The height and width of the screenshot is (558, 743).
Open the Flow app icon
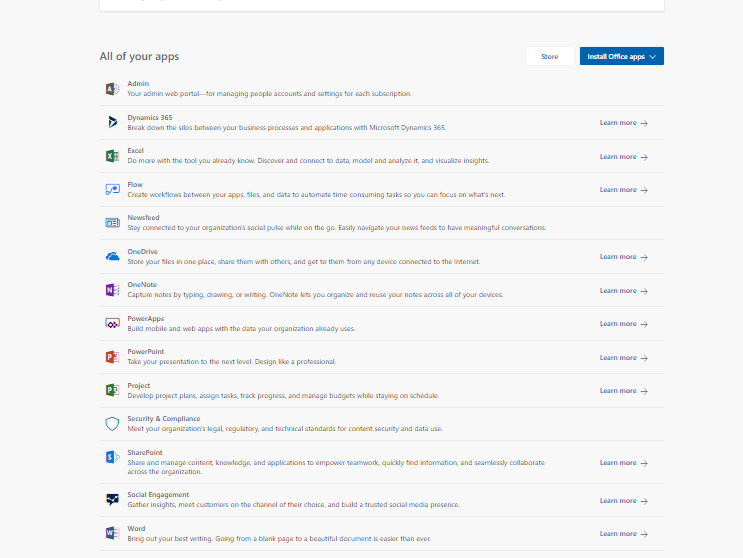(112, 189)
